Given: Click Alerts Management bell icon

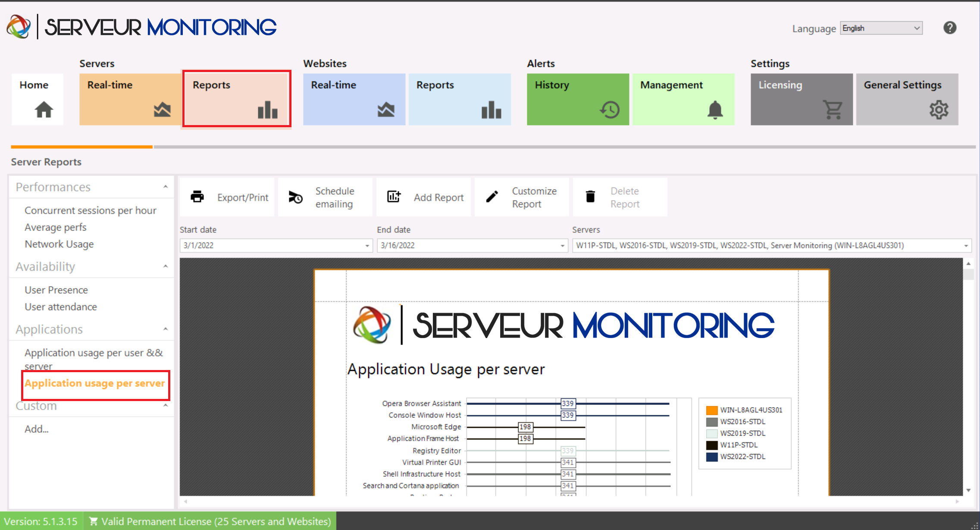Looking at the screenshot, I should pyautogui.click(x=715, y=110).
